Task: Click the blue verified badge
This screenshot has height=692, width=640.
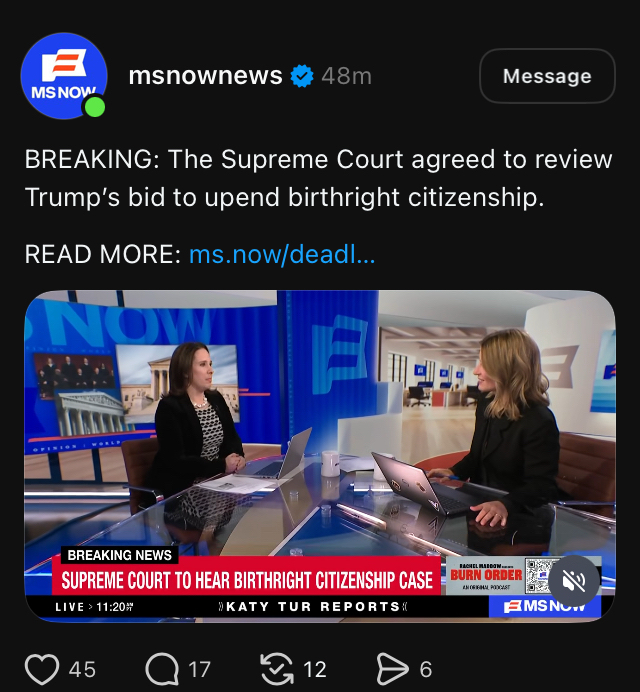Action: point(302,76)
